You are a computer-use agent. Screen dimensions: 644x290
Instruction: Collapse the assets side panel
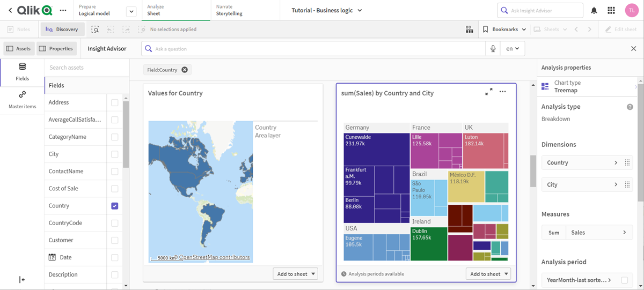click(x=22, y=280)
